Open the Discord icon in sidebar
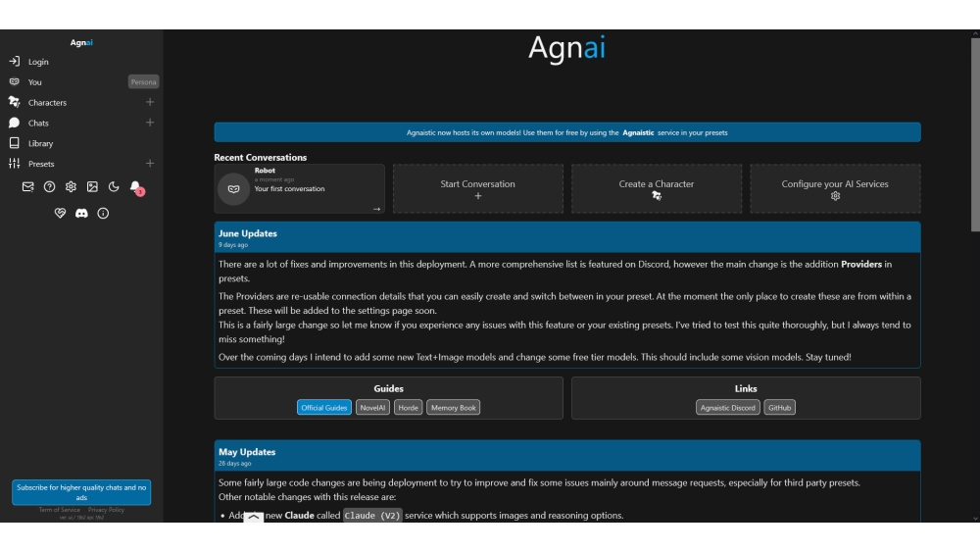 point(81,213)
